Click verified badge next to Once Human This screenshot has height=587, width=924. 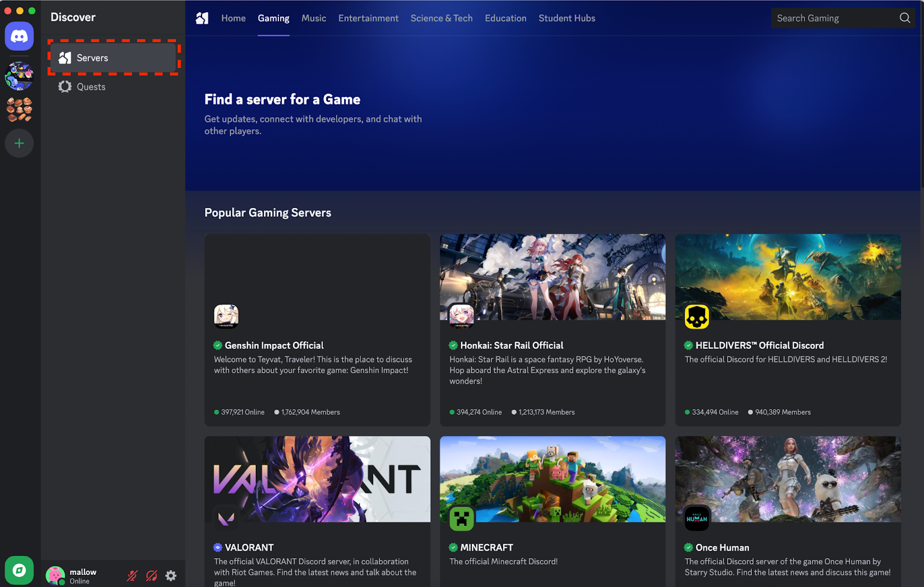pos(688,547)
